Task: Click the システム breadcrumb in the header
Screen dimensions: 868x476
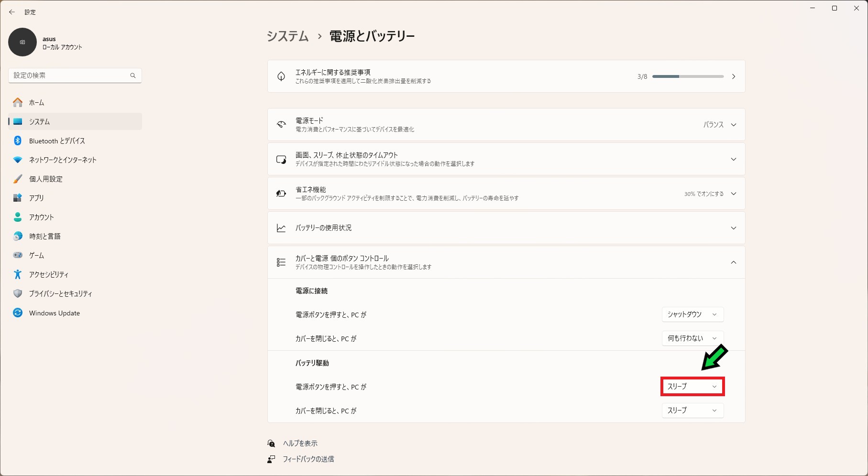Action: tap(287, 36)
